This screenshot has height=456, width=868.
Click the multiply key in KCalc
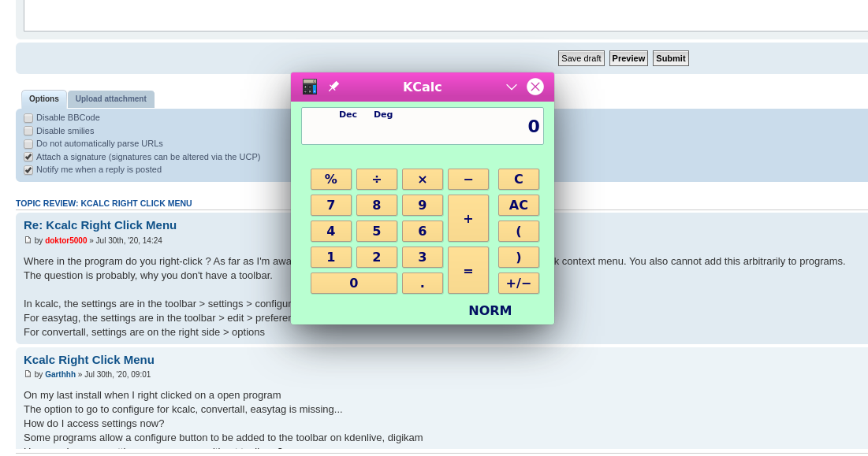[x=423, y=179]
